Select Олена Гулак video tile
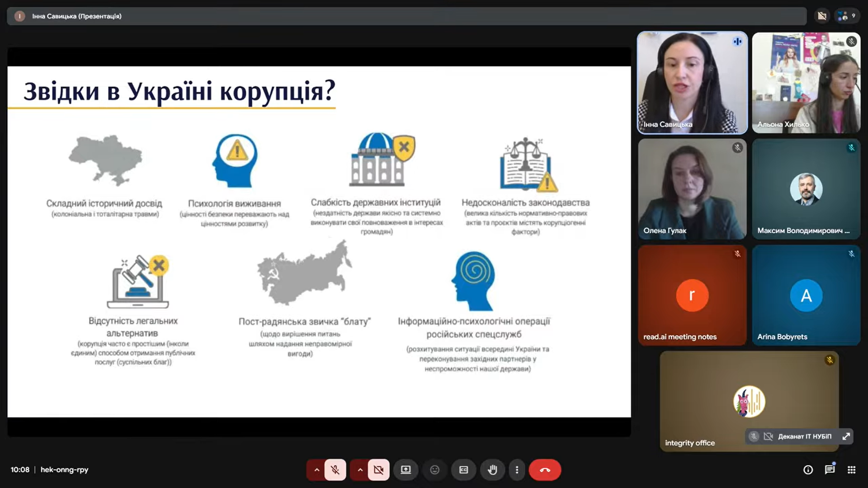The height and width of the screenshot is (488, 868). coord(692,189)
